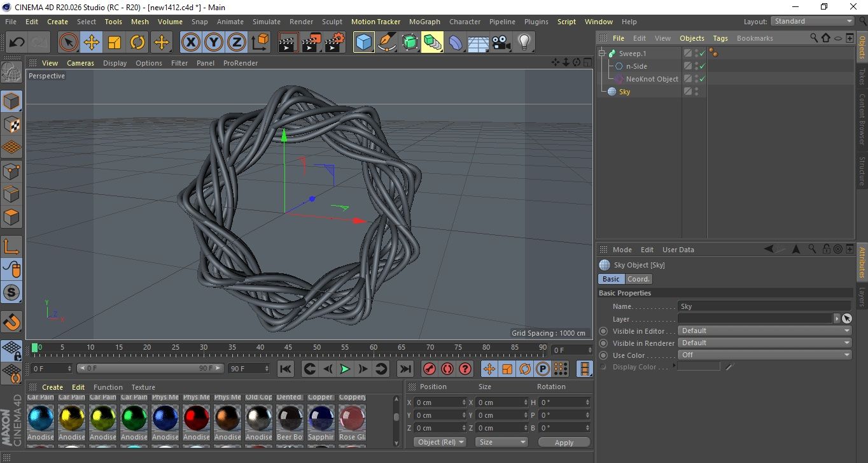Click the Sky object Name field

pyautogui.click(x=764, y=306)
